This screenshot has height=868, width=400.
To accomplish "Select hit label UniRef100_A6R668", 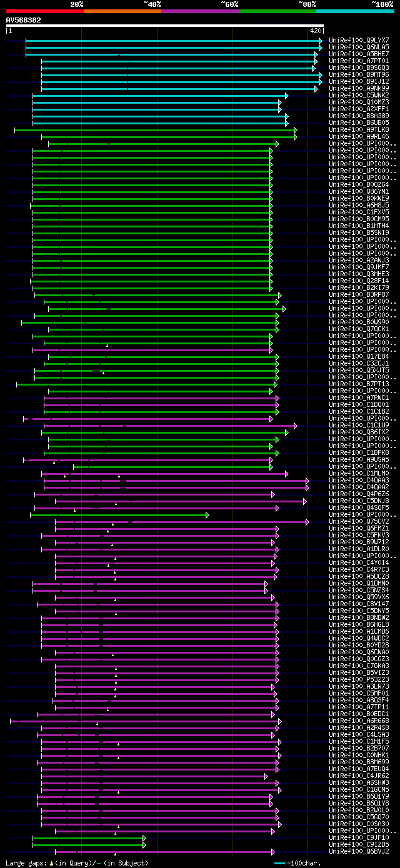I will tap(359, 721).
